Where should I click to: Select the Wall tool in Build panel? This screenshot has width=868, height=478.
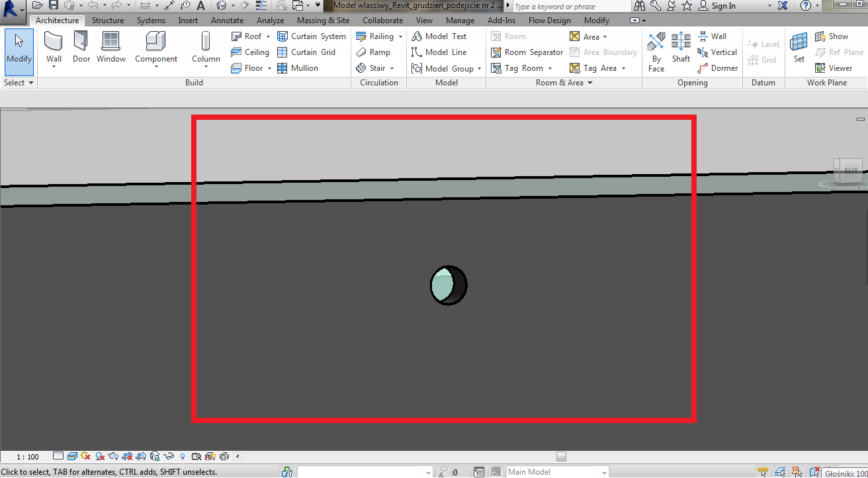pos(54,48)
